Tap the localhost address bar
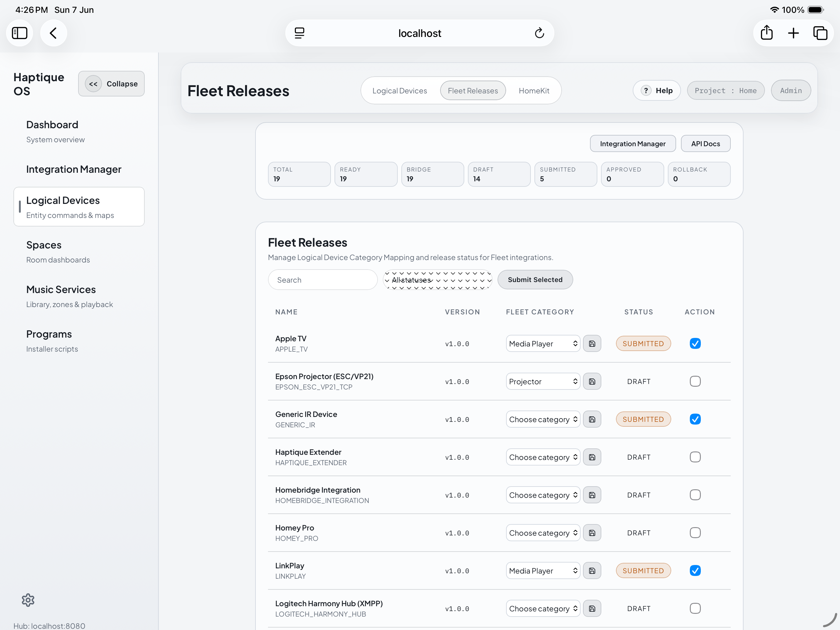This screenshot has height=630, width=840. point(420,33)
